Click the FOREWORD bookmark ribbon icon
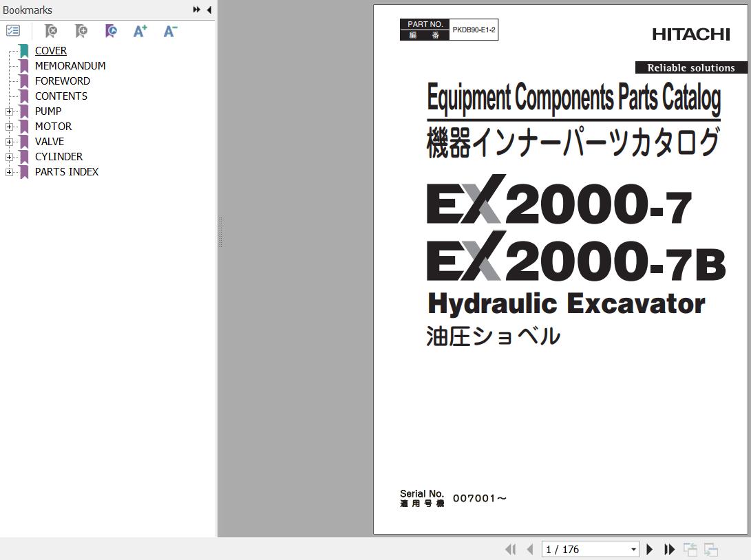This screenshot has width=751, height=560. pyautogui.click(x=24, y=81)
